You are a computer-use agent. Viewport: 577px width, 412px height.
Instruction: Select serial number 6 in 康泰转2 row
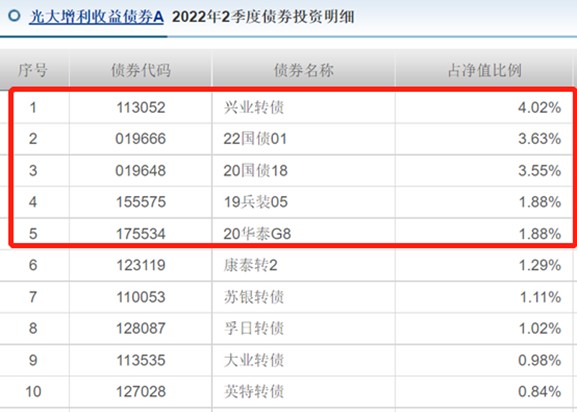click(33, 265)
